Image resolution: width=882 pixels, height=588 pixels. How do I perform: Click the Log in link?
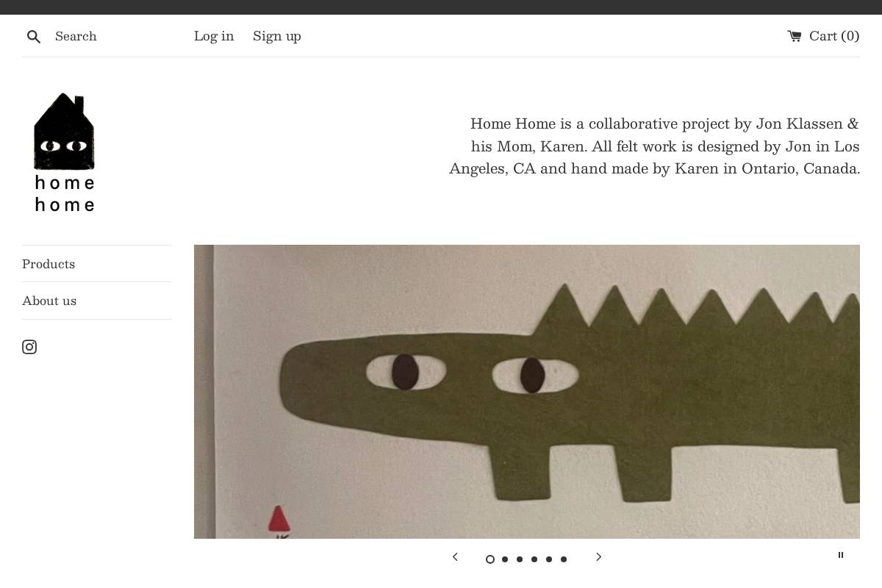(214, 36)
